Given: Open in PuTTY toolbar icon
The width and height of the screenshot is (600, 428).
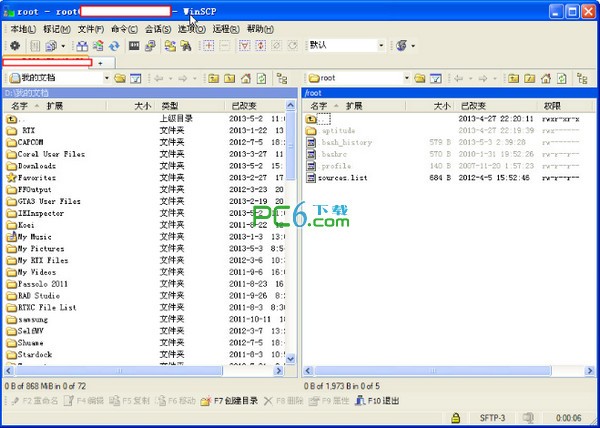Looking at the screenshot, I should [x=150, y=46].
